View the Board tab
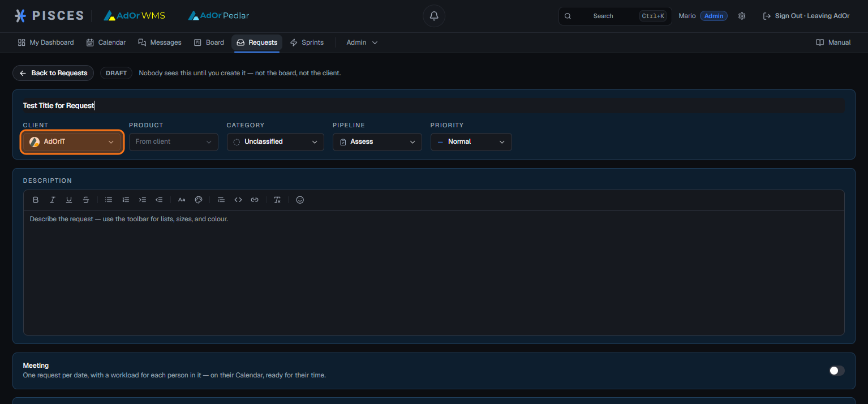 [x=209, y=42]
